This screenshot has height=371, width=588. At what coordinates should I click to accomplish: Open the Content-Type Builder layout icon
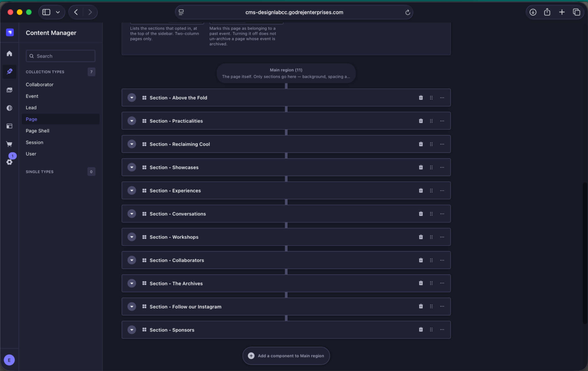(x=9, y=126)
